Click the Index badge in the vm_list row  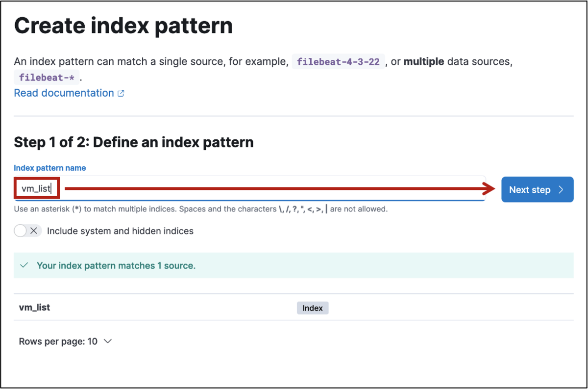(313, 308)
